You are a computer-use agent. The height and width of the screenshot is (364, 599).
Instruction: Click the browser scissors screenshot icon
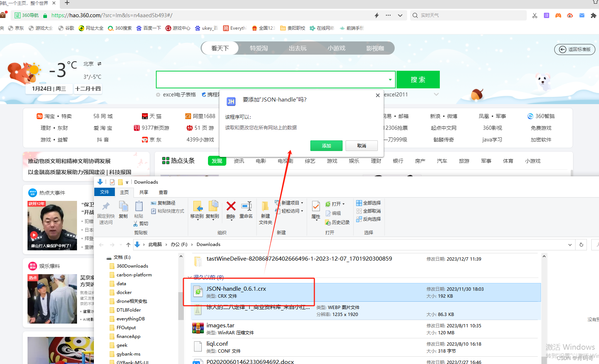[x=535, y=15]
